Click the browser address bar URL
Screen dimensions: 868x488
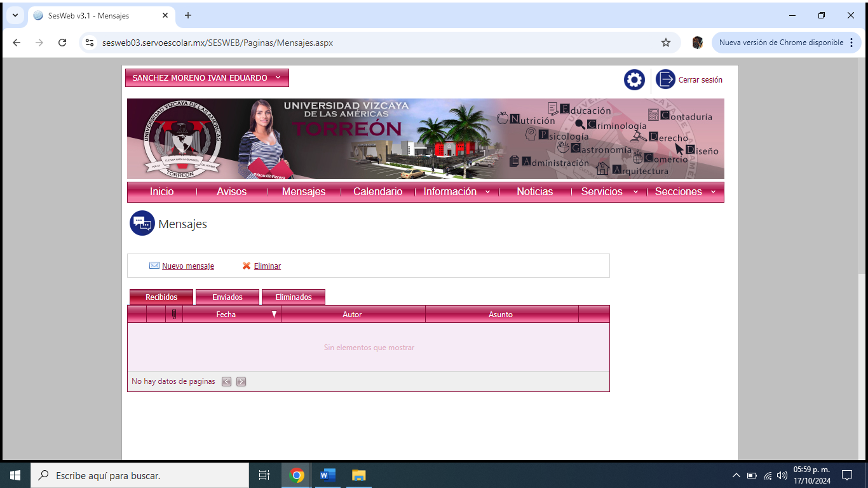217,43
